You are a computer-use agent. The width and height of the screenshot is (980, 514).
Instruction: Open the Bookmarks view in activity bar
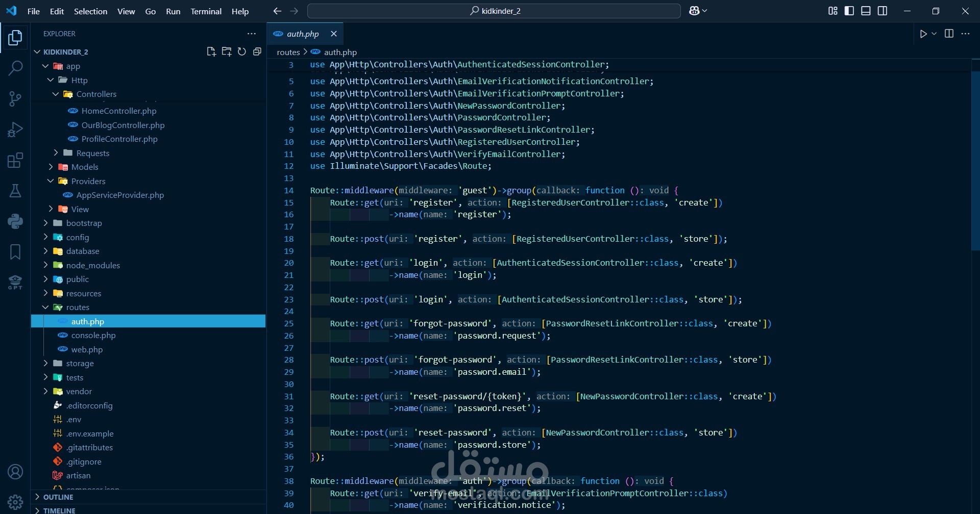point(15,251)
